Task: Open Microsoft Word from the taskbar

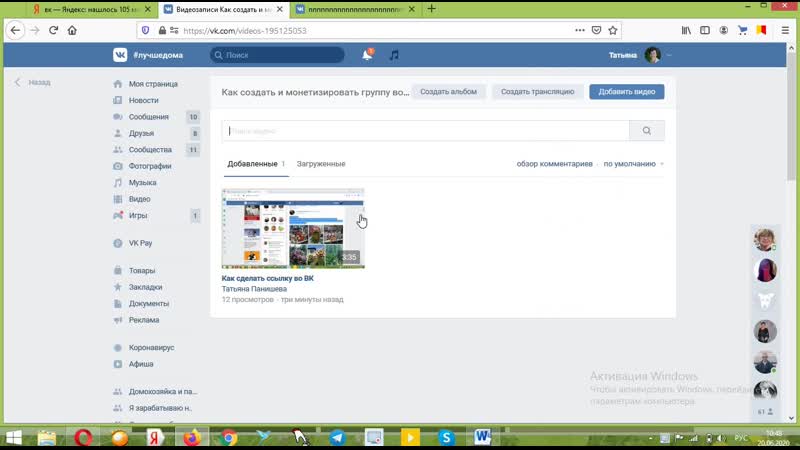Action: tap(482, 438)
